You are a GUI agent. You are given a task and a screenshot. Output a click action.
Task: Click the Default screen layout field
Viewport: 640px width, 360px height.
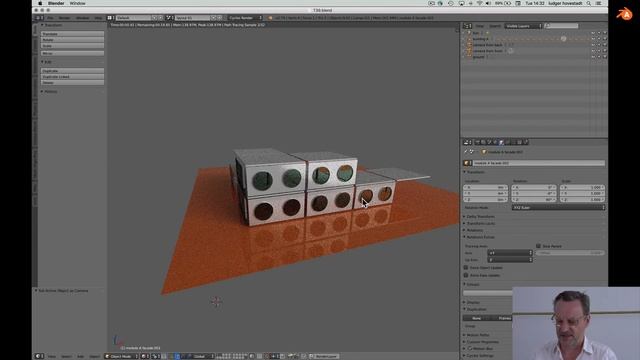(x=133, y=18)
